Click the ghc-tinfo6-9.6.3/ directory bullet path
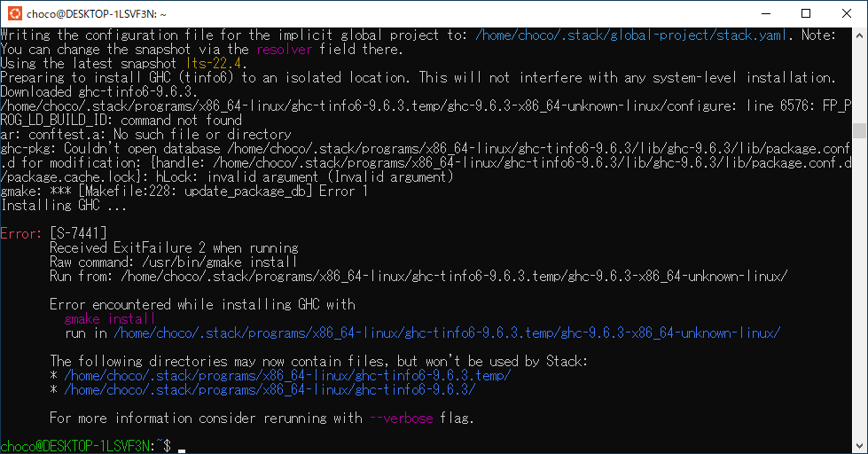The height and width of the screenshot is (454, 868). [270, 390]
